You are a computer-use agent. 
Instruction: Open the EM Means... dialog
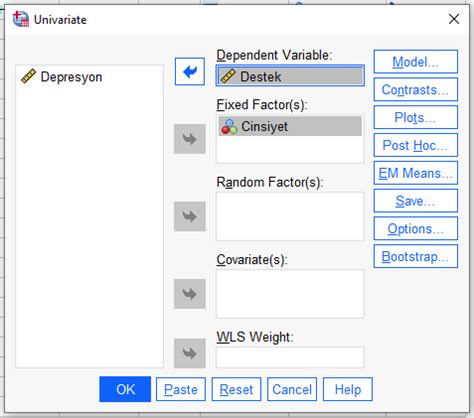[416, 173]
